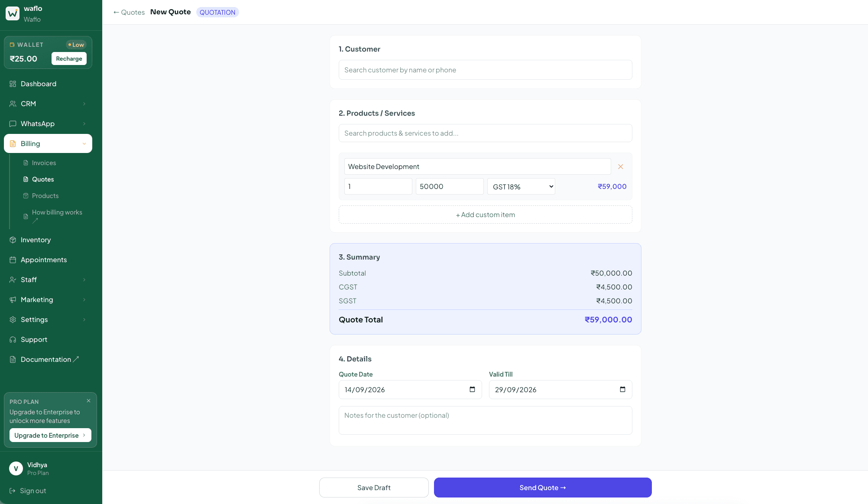Open Support from the sidebar
The width and height of the screenshot is (868, 504).
pos(48,339)
